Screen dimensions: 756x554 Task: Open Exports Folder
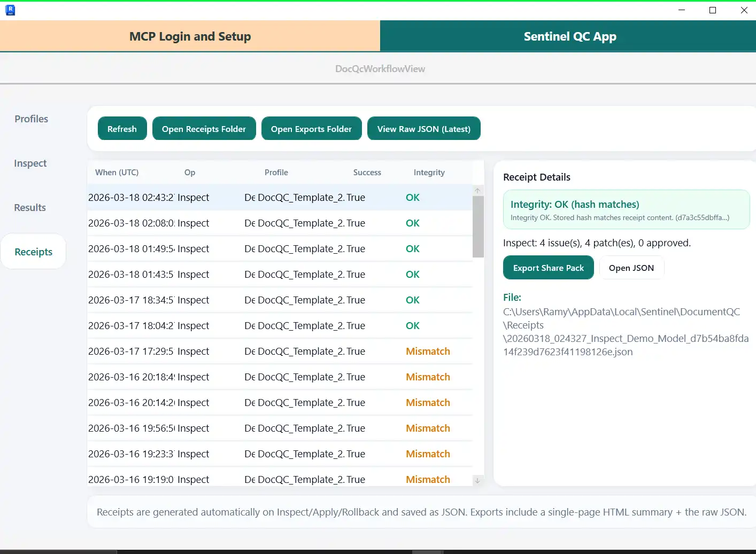[x=311, y=129]
